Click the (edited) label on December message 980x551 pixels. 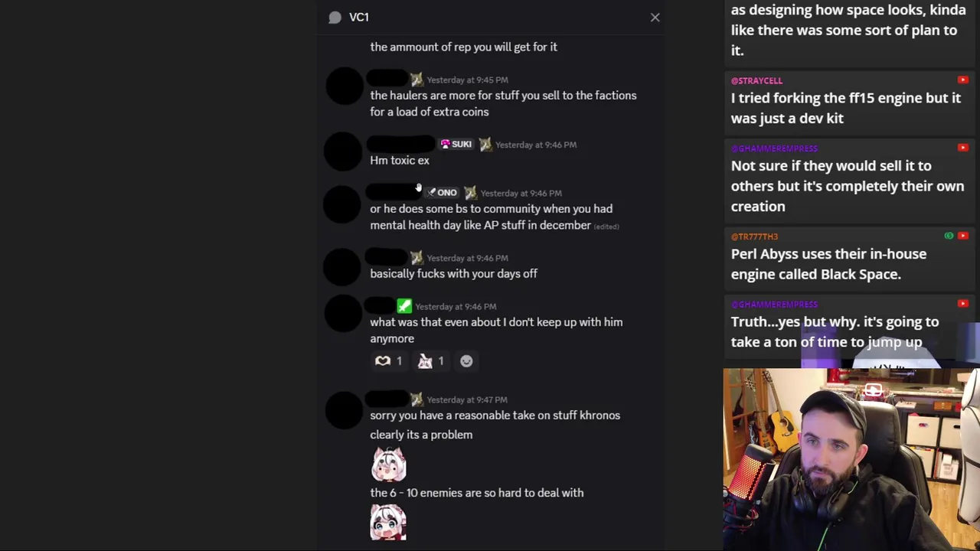[606, 227]
